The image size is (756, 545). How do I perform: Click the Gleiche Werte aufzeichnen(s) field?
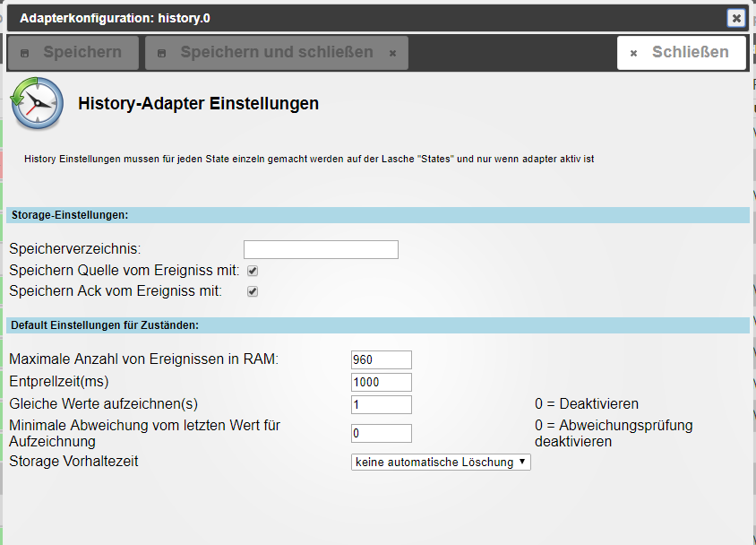382,404
